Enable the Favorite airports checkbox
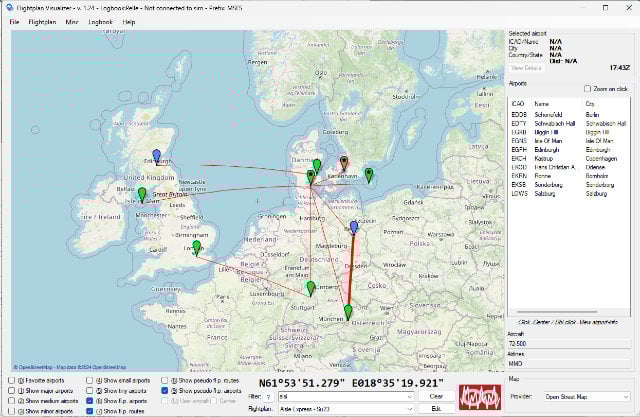This screenshot has width=640, height=417. (x=11, y=380)
